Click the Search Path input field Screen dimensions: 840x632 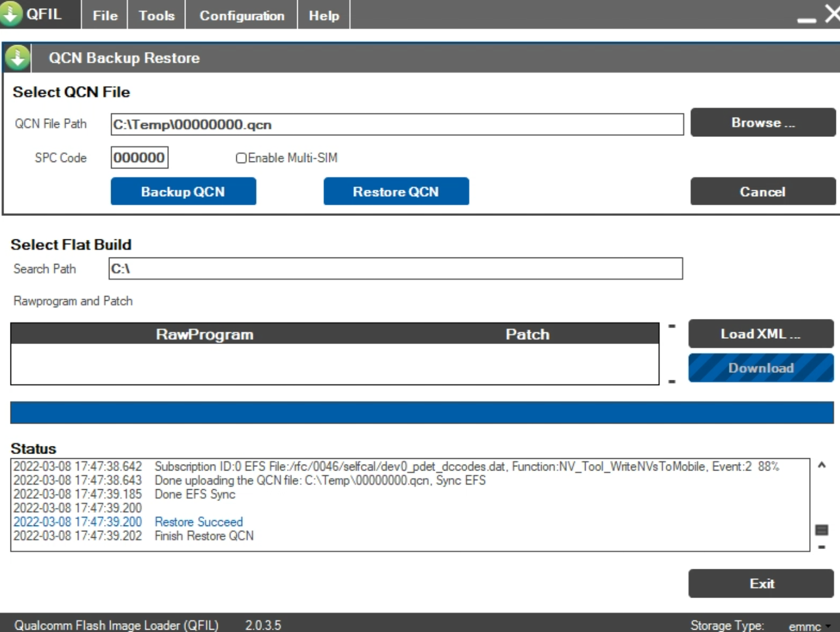click(x=395, y=269)
